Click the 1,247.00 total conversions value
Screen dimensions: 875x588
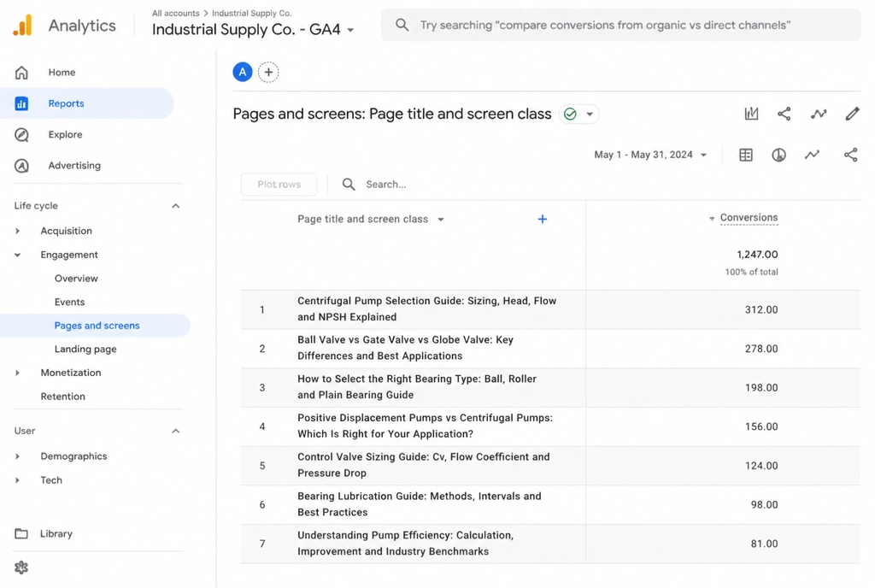pos(757,255)
